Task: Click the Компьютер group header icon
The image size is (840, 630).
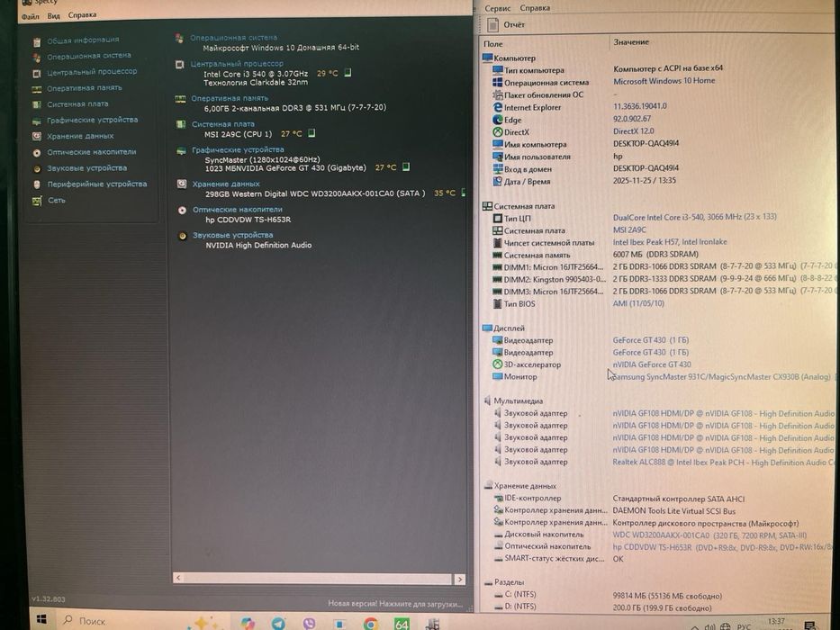Action: pos(487,58)
